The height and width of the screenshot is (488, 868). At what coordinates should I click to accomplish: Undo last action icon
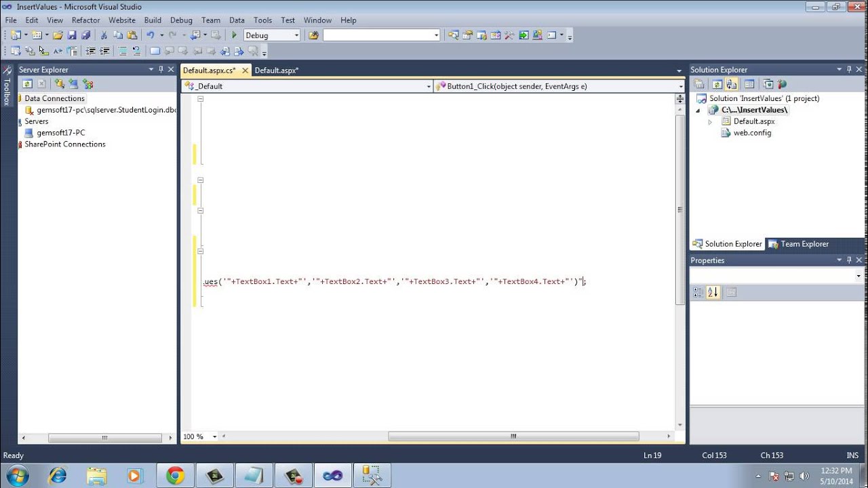[151, 35]
